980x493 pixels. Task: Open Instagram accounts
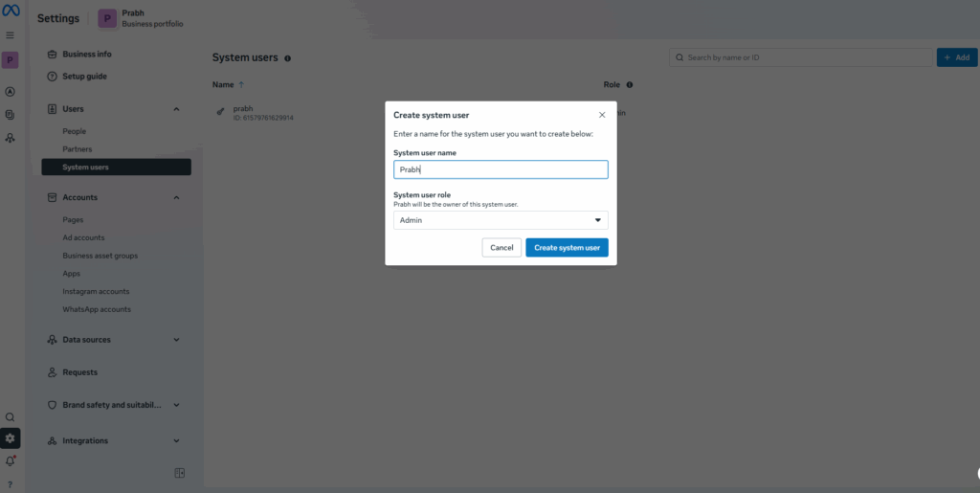click(x=96, y=292)
